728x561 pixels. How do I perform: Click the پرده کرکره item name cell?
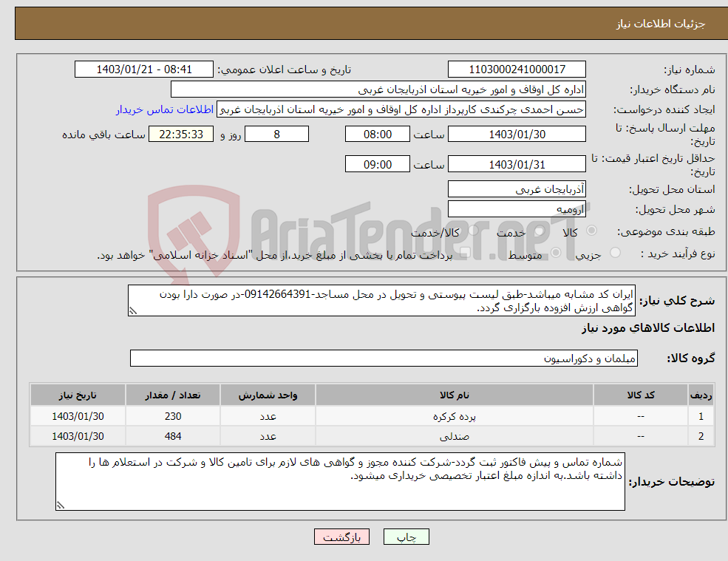pyautogui.click(x=455, y=417)
